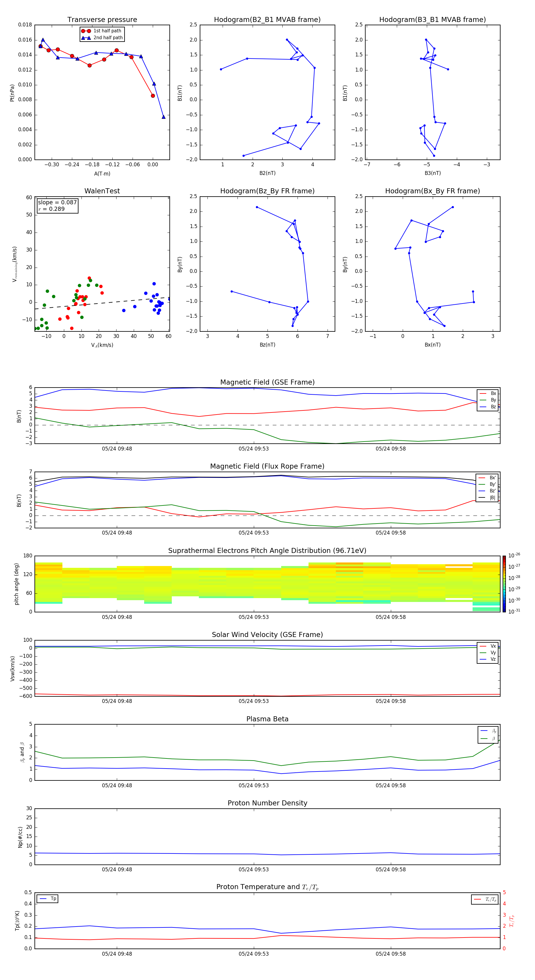Click the 'Np(#/cc)' axis label
The image size is (535, 980).
[x=20, y=837]
